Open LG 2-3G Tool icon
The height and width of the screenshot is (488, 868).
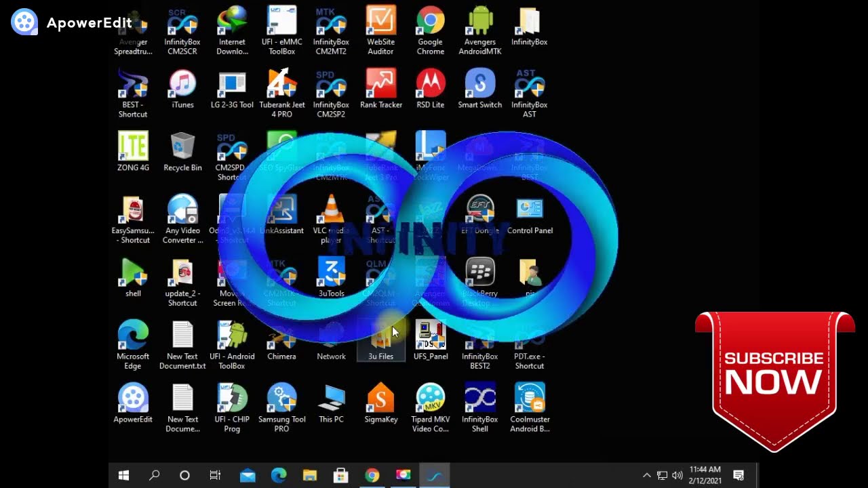(232, 89)
